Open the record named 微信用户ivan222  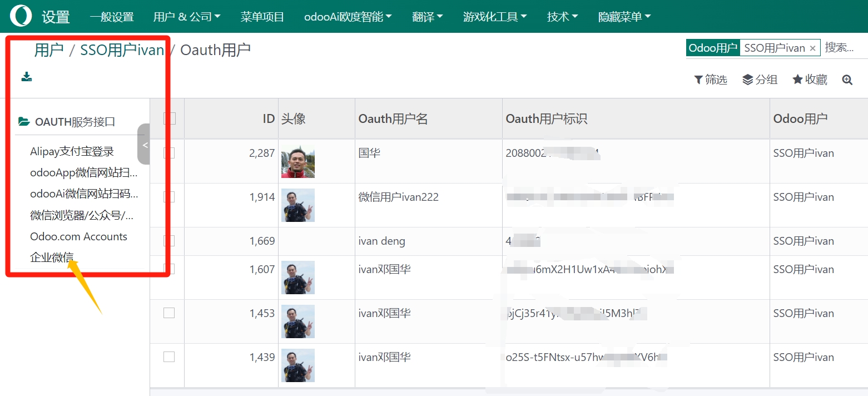(399, 197)
